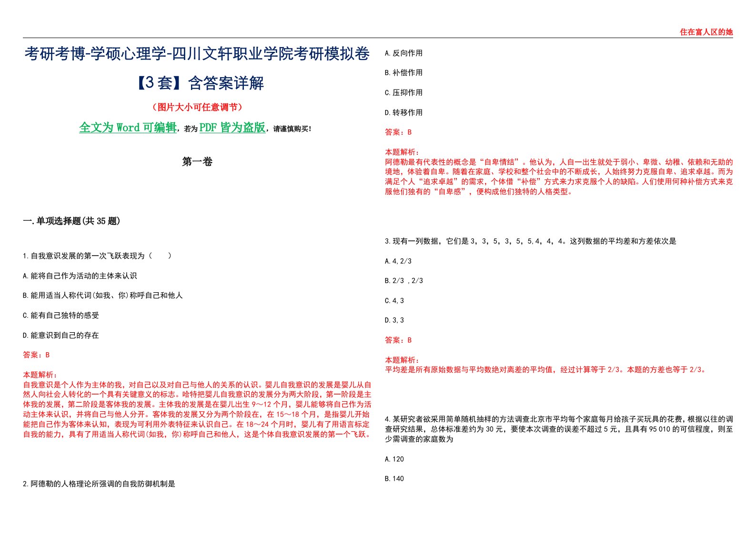Click the header text 住在富人区的她
The width and height of the screenshot is (756, 534).
[706, 32]
